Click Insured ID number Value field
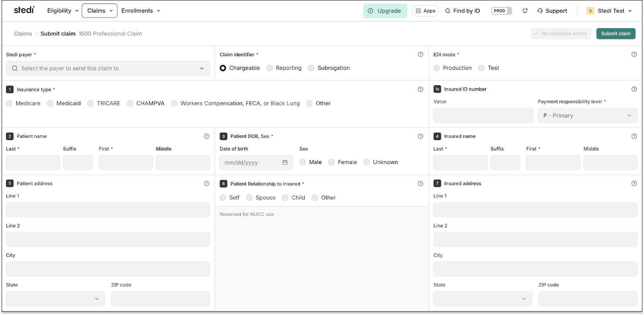Viewport: 644px width, 315px height. tap(483, 115)
